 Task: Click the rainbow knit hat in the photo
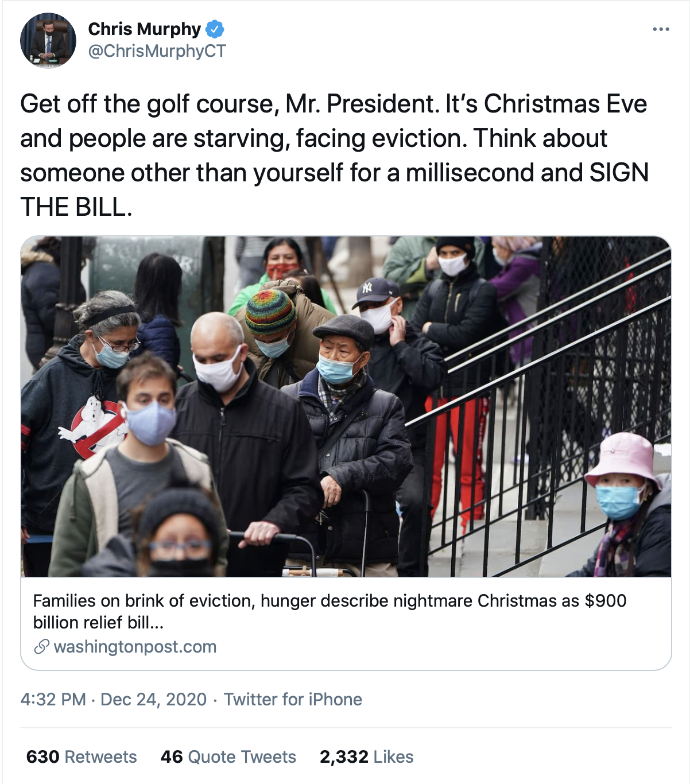(x=270, y=311)
